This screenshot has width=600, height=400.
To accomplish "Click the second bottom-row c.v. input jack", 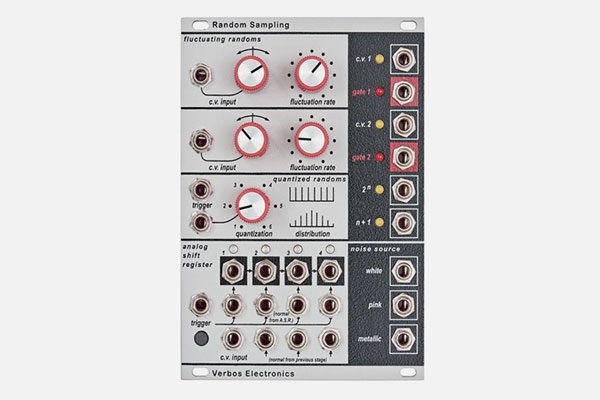I will tap(265, 339).
